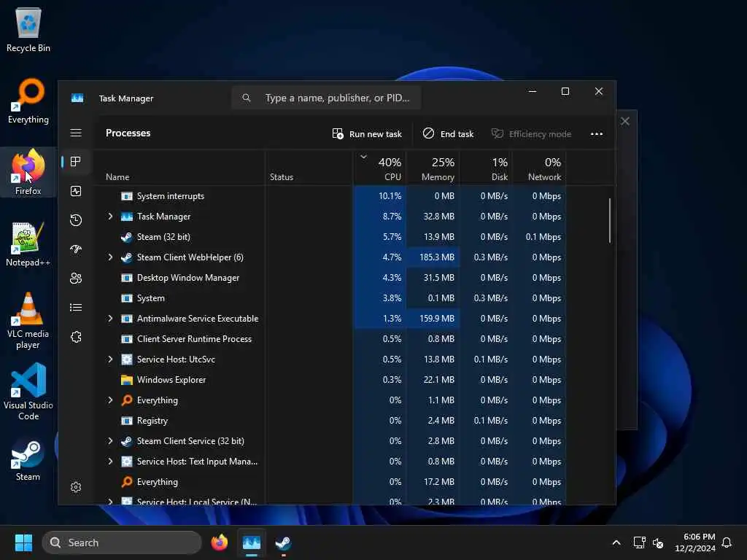Viewport: 747px width, 560px height.
Task: Sort by the Network column header
Action: (x=539, y=168)
